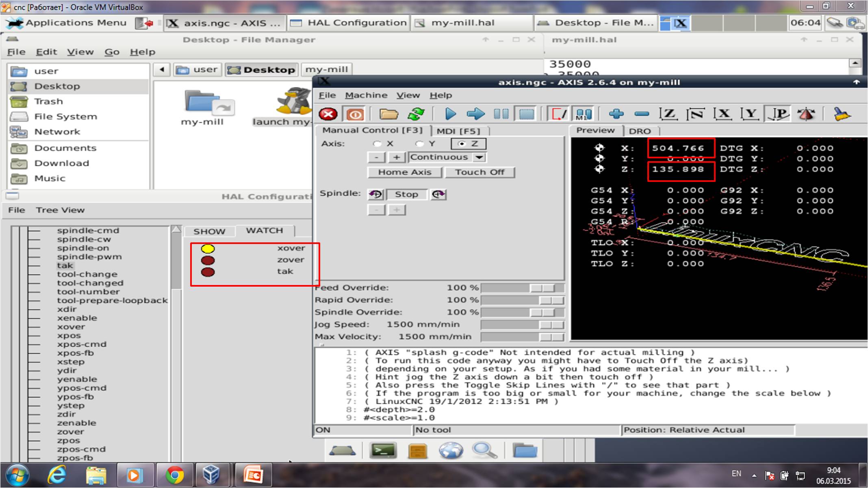The height and width of the screenshot is (488, 868).
Task: Open the Tree View menu in HAL Configuration
Action: point(60,210)
